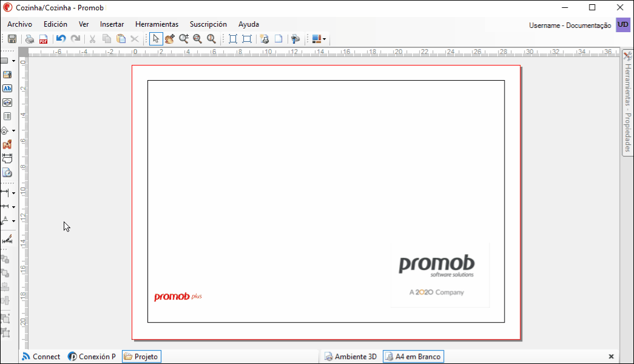Click the Print icon in the toolbar
Viewport: 634px width, 364px height.
30,39
